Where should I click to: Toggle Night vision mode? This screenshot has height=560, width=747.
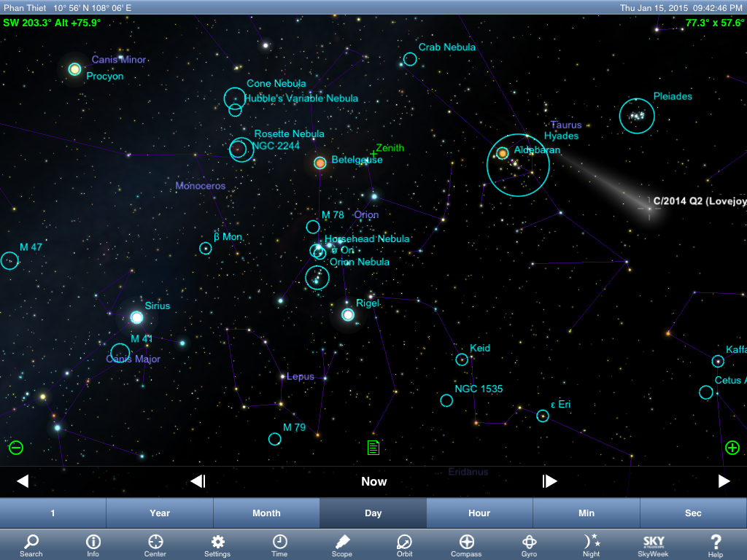click(x=592, y=544)
